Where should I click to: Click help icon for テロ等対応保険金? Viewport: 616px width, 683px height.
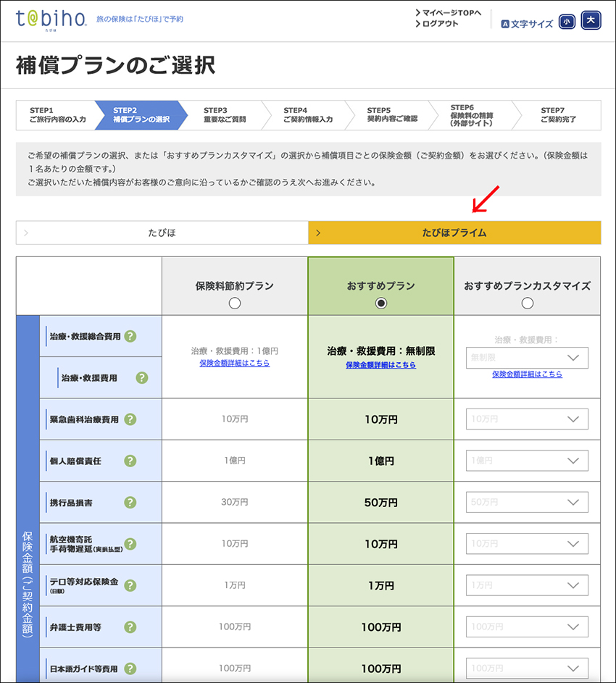[130, 585]
